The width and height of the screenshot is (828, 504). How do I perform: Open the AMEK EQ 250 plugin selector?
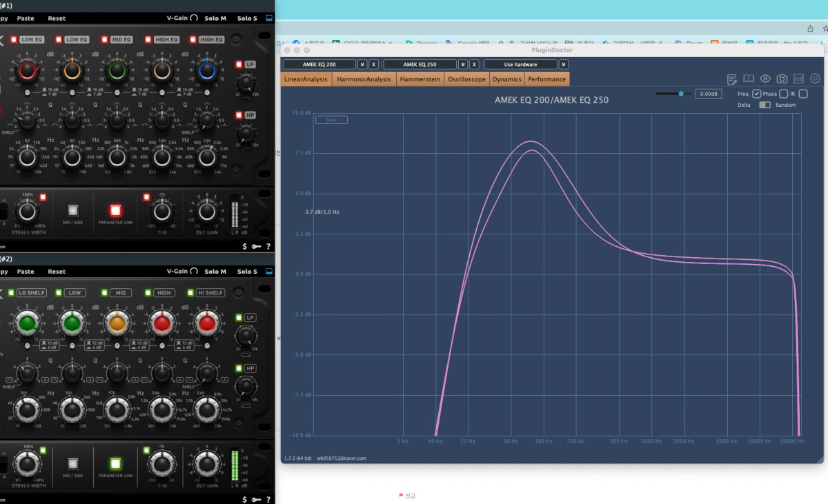coord(420,64)
